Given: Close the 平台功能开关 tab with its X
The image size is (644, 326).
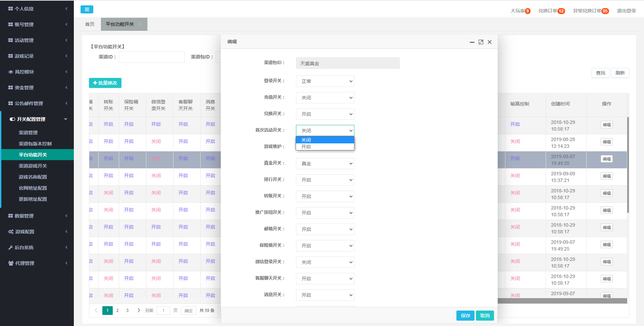Looking at the screenshot, I should point(140,25).
